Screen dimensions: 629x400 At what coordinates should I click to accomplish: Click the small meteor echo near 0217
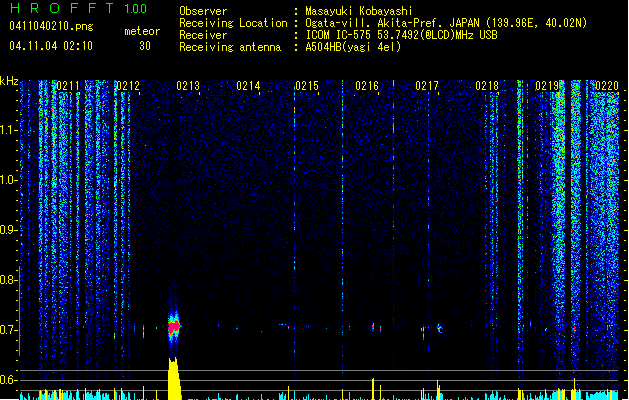tap(439, 328)
